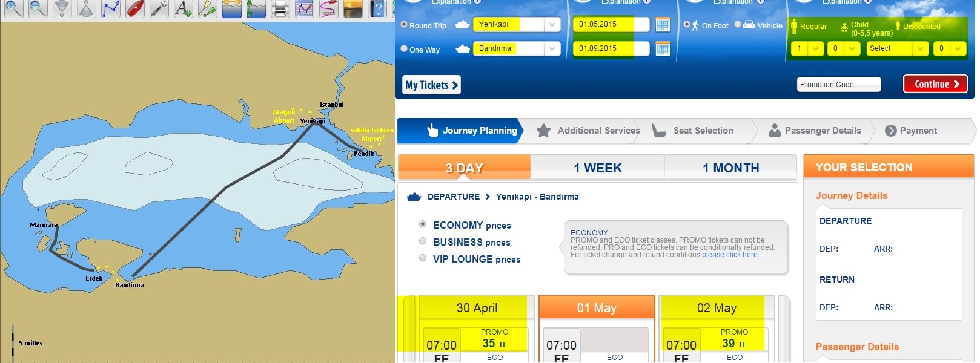
Task: Open calendar for the 01.05.2015 date
Action: tap(663, 25)
